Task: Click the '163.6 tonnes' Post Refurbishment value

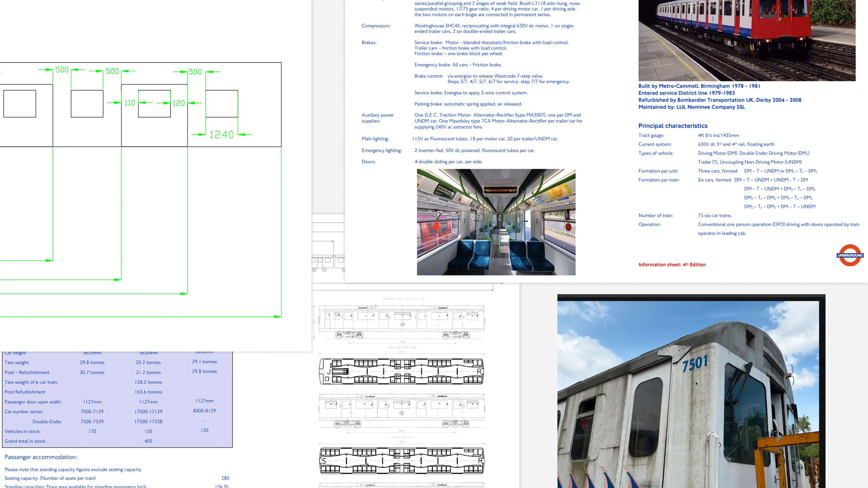Action: tap(148, 392)
